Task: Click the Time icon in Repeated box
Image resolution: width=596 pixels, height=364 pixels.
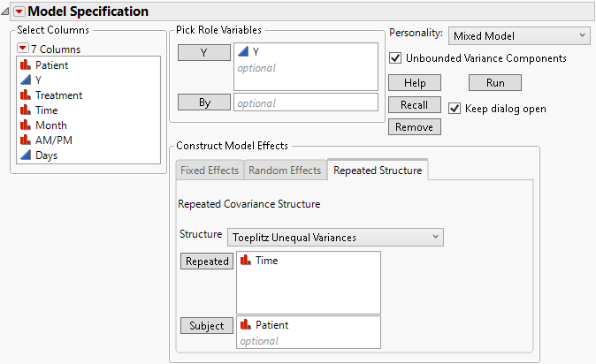Action: click(x=246, y=262)
